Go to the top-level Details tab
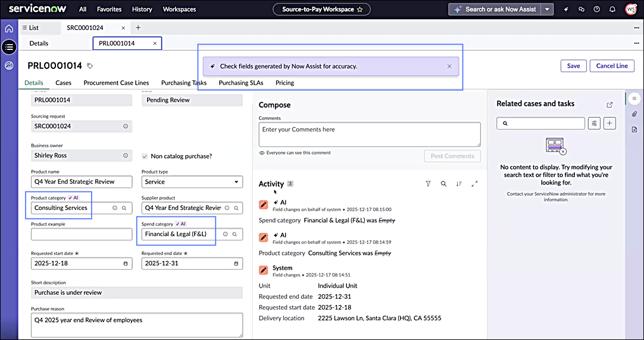The image size is (644, 340). point(39,43)
